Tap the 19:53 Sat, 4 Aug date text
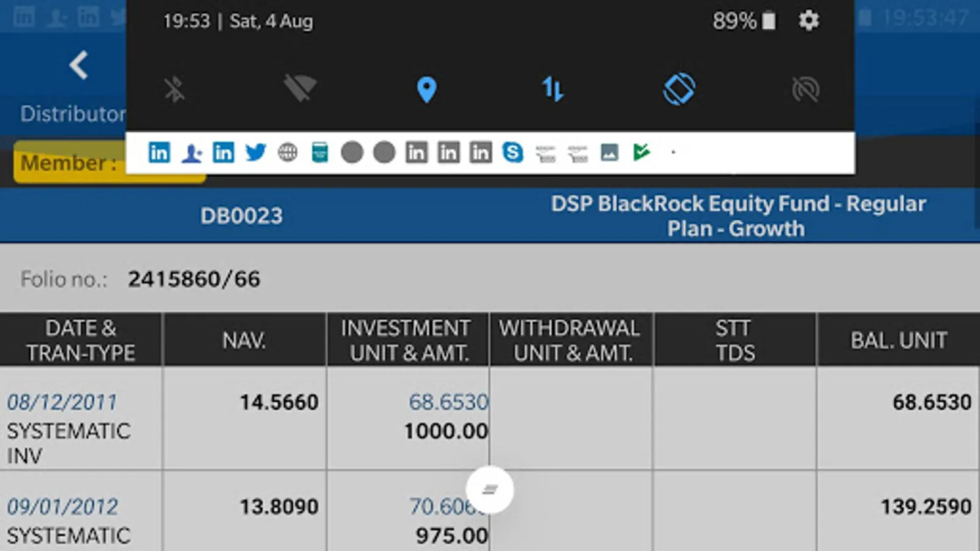The height and width of the screenshot is (551, 980). (238, 21)
